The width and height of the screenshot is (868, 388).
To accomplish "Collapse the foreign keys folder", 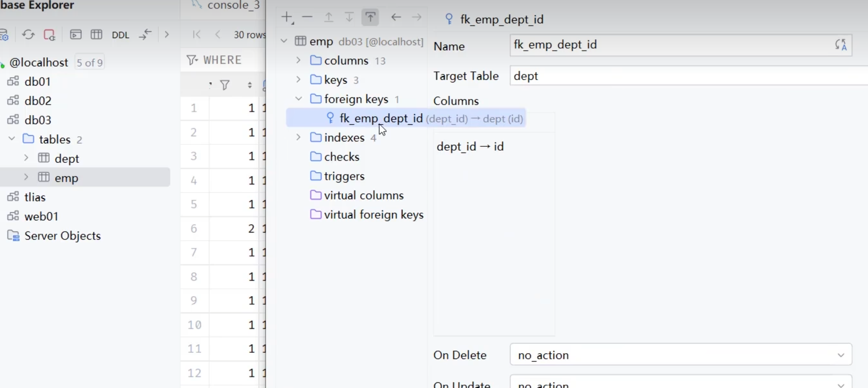I will click(x=298, y=99).
